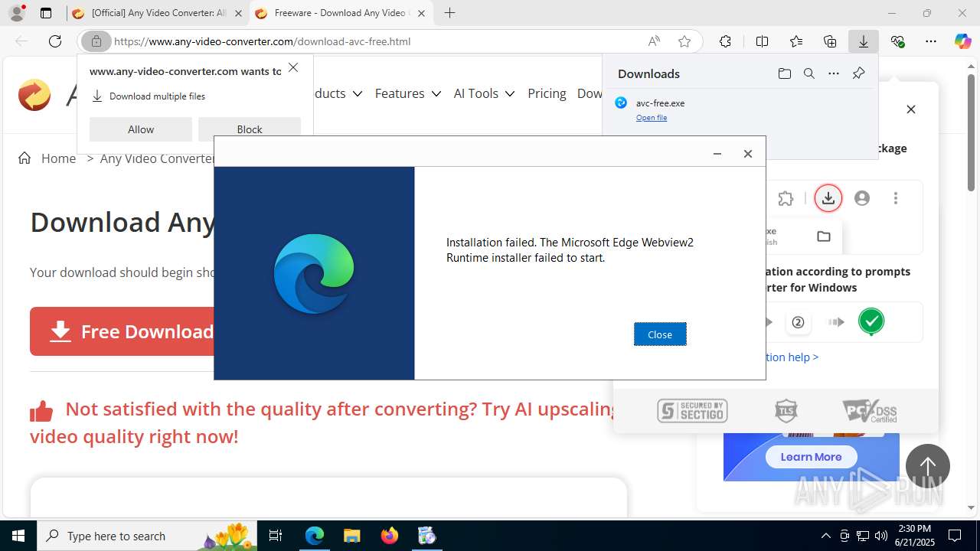Screen dimensions: 980x551
Task: Open Browser essentials icon
Action: pyautogui.click(x=897, y=41)
